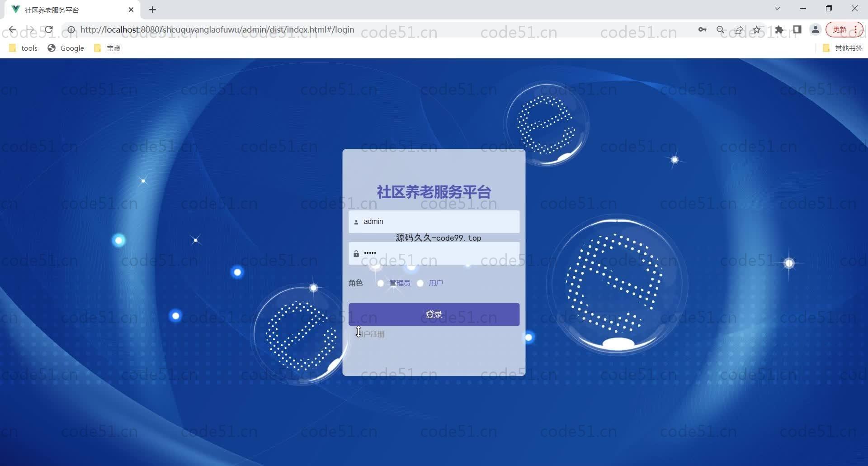This screenshot has height=466, width=868.
Task: Select the 用户 role radio button
Action: coord(420,283)
